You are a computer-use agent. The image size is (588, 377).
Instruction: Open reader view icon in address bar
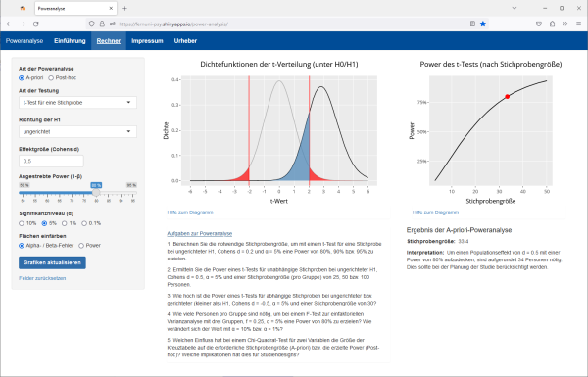(x=472, y=24)
